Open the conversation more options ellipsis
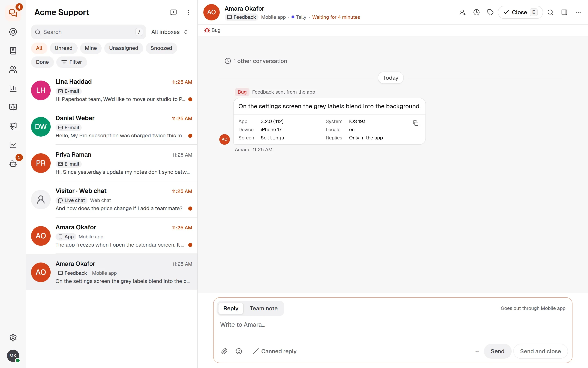The width and height of the screenshot is (588, 368). (x=578, y=12)
